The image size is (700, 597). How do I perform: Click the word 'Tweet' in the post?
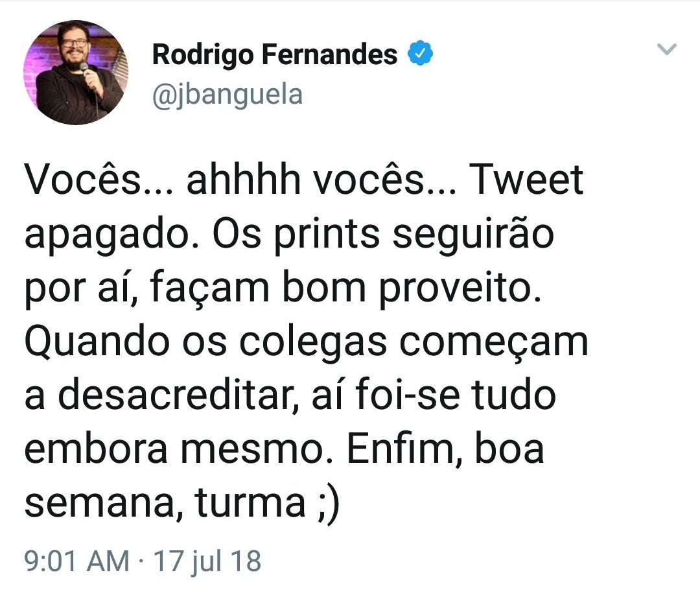[x=526, y=180]
